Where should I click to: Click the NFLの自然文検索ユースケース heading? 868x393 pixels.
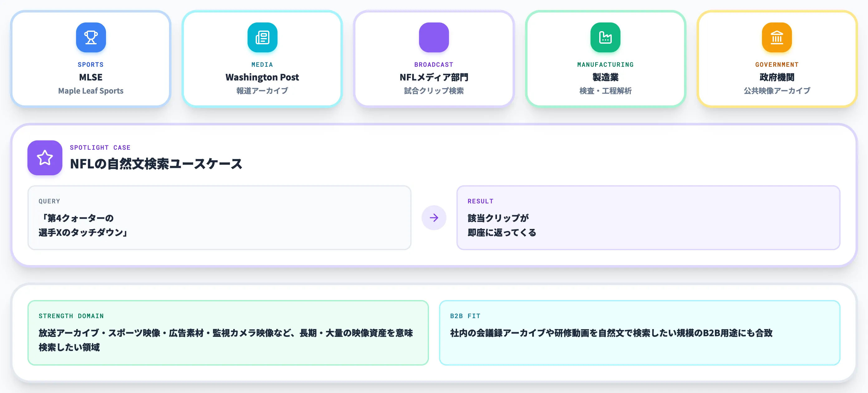coord(156,164)
